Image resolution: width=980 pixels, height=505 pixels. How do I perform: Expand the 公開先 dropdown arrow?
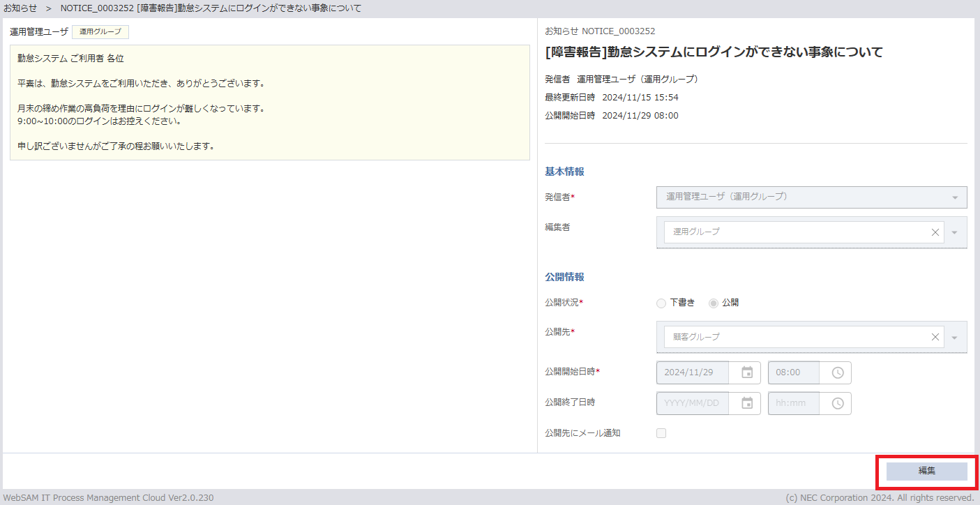pyautogui.click(x=955, y=337)
